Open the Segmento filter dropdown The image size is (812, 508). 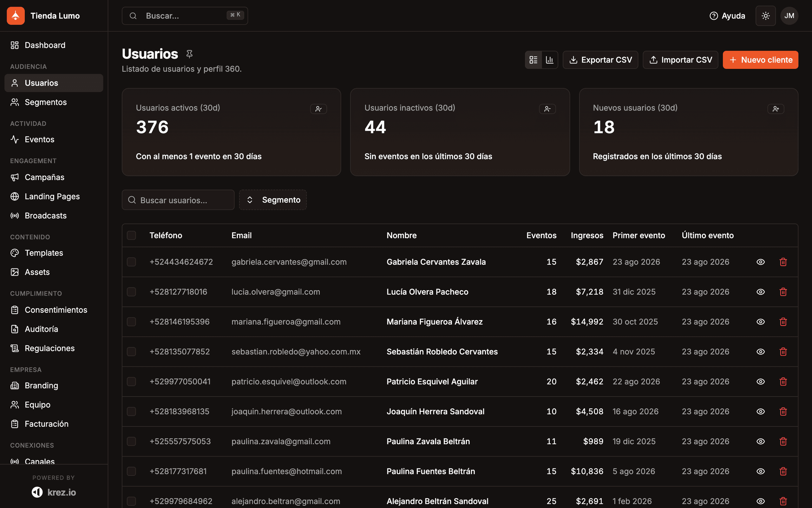coord(273,200)
